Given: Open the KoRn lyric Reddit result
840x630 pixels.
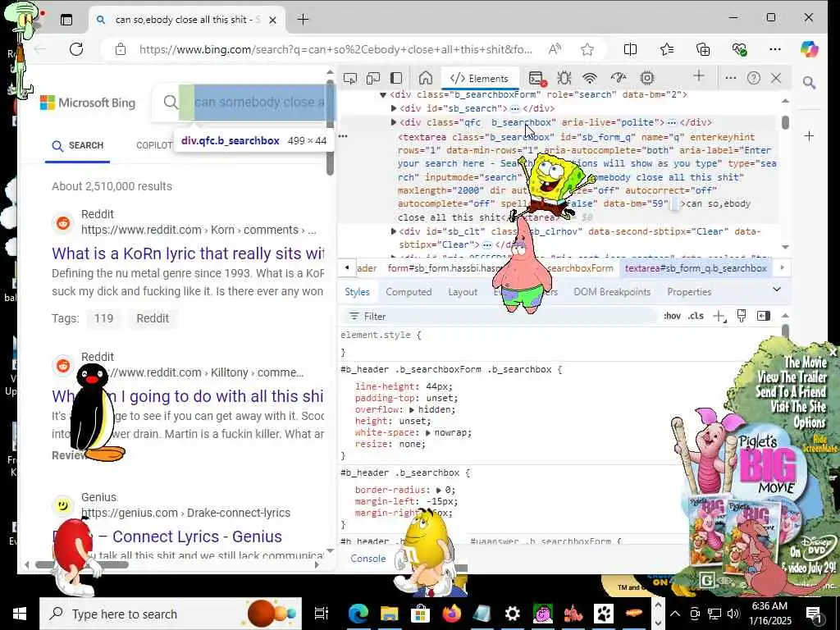Looking at the screenshot, I should [188, 253].
